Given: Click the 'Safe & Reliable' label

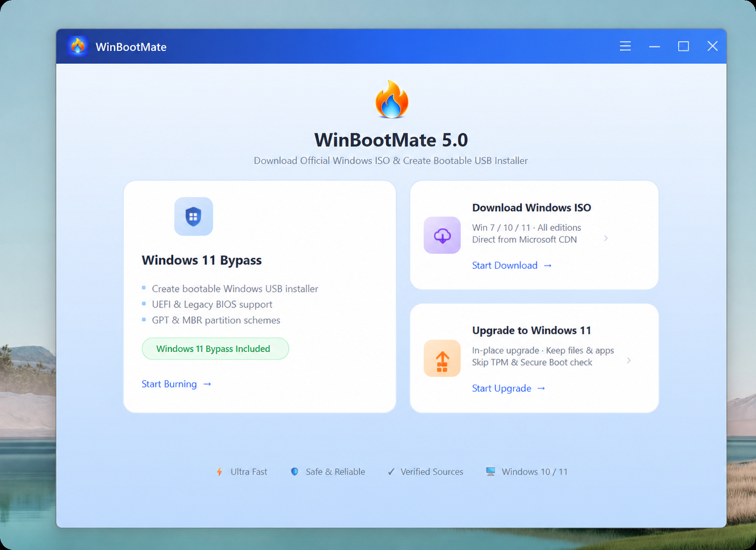Looking at the screenshot, I should click(x=335, y=472).
